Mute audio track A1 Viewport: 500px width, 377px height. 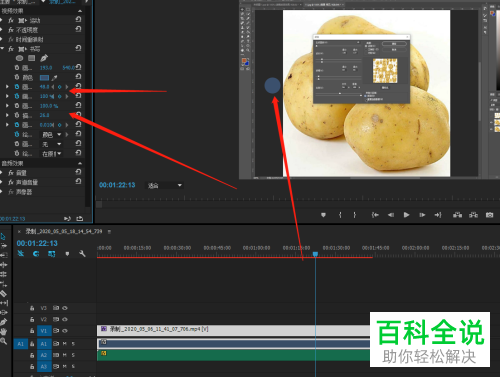click(x=65, y=344)
